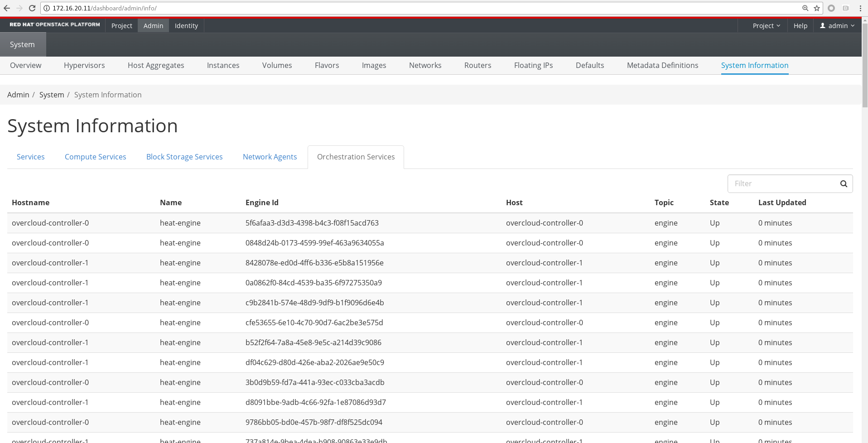This screenshot has width=868, height=443.
Task: Open the Instances page
Action: 223,65
